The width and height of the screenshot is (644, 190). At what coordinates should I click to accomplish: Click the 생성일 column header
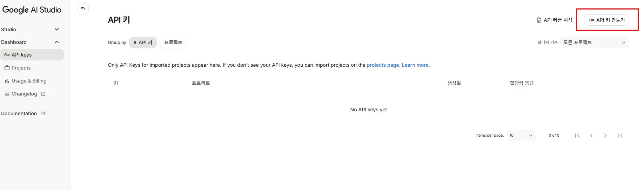(x=454, y=83)
